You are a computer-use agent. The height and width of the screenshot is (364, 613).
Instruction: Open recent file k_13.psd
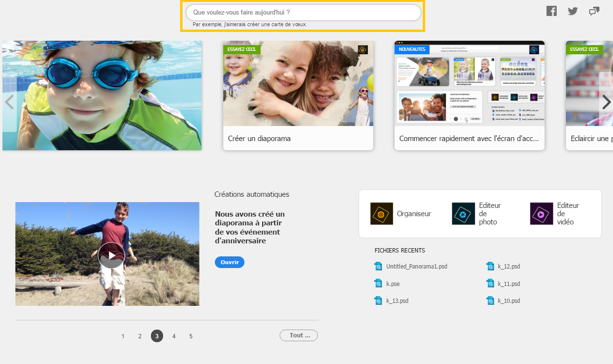[x=398, y=301]
